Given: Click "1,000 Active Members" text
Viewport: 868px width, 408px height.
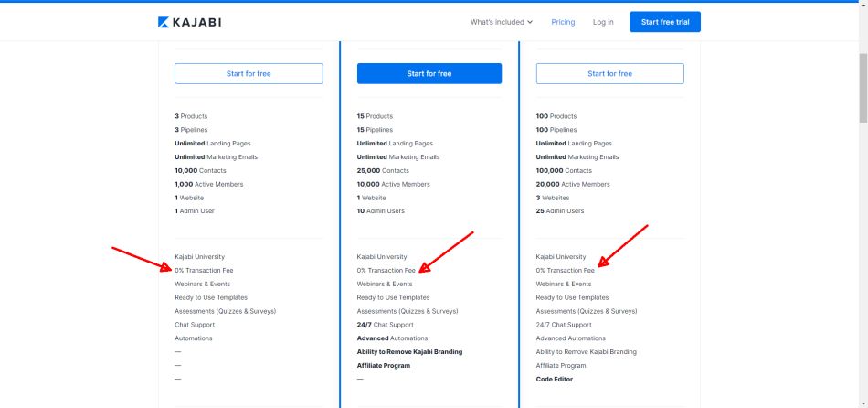Looking at the screenshot, I should click(208, 184).
